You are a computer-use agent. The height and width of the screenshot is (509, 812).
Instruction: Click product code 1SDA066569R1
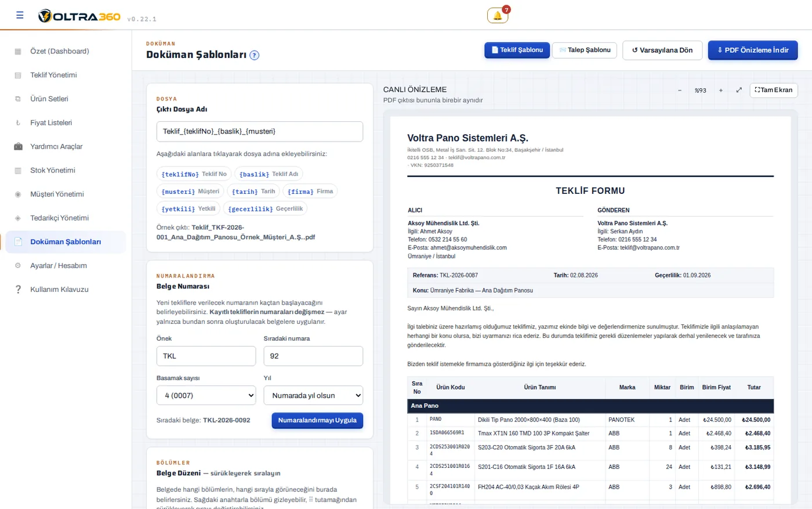[x=447, y=434]
